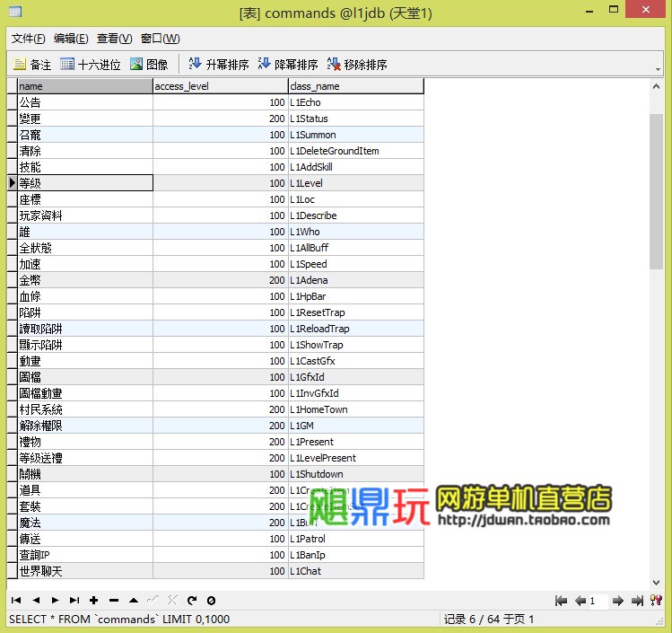Click the table icon in title bar

[x=15, y=12]
